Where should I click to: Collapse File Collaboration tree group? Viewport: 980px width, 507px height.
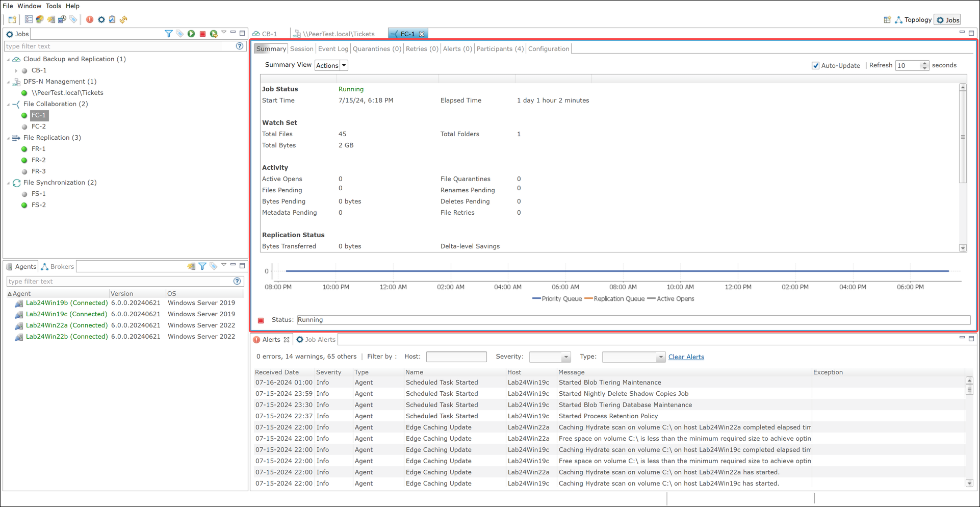pos(9,104)
